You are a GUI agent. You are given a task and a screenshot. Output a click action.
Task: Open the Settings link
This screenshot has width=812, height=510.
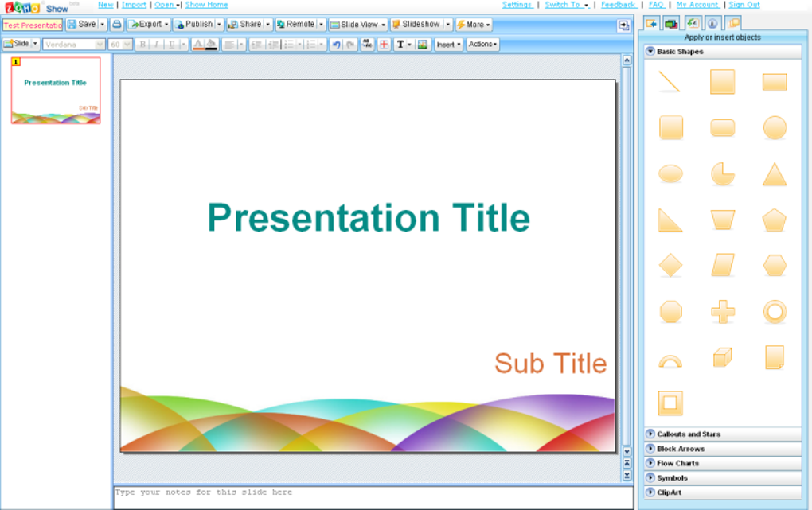click(x=517, y=5)
